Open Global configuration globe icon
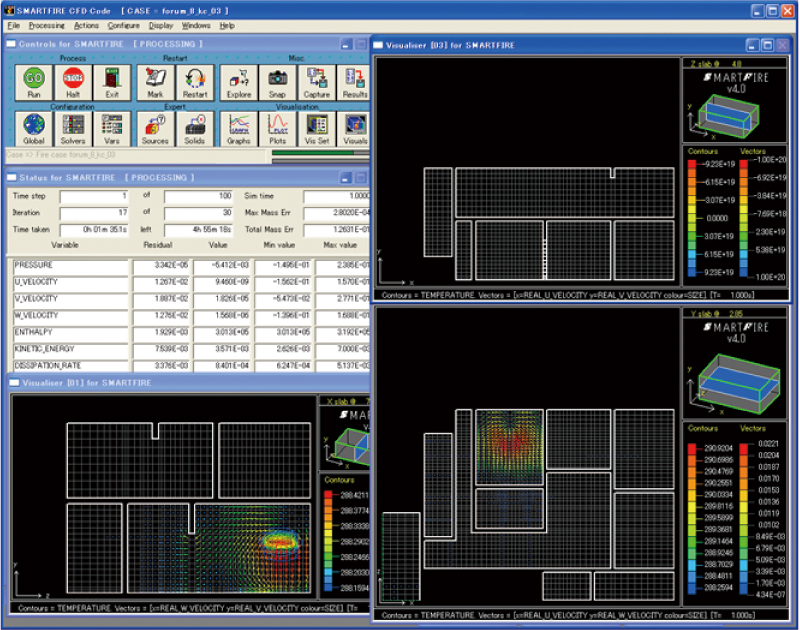Screen dimensions: 800x630 pos(33,125)
